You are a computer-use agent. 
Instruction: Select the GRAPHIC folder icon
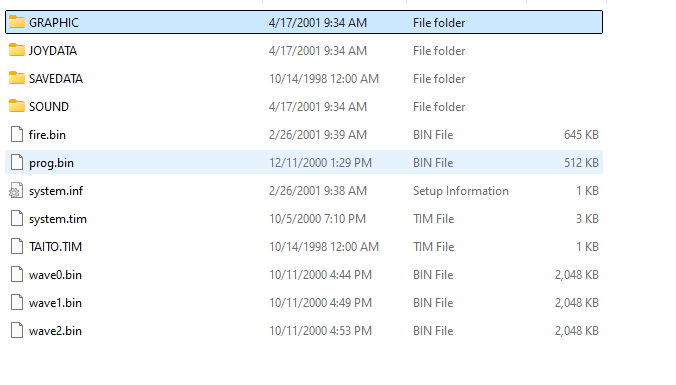coord(17,22)
